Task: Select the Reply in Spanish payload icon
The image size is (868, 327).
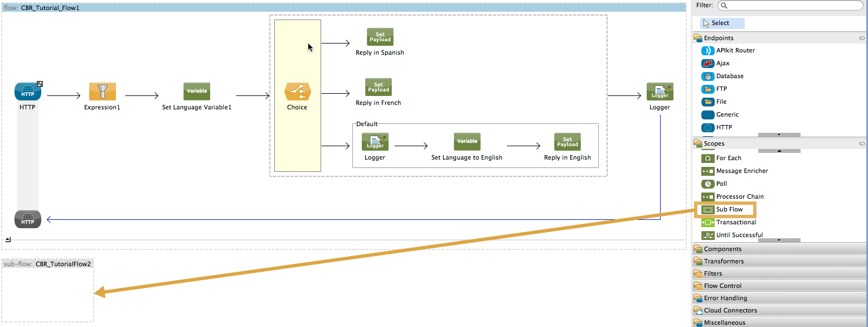Action: [380, 37]
